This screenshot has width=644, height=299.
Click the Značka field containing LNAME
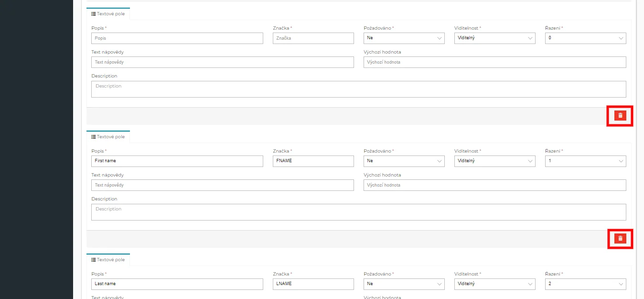(x=313, y=284)
